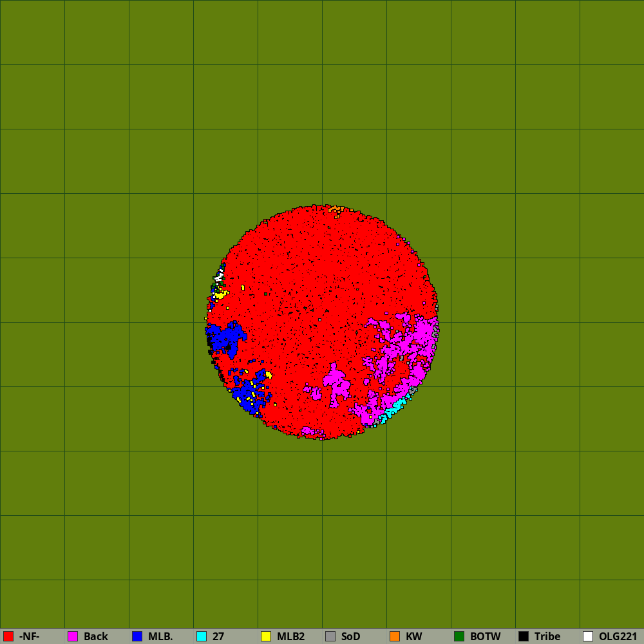Select the "Tribe" legend label text
The image size is (644, 644).
[x=547, y=636]
